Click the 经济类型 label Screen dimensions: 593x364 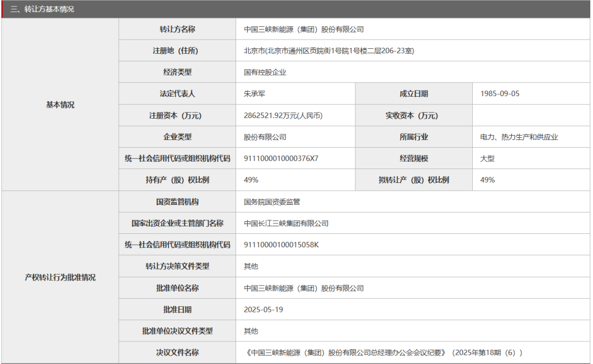(177, 72)
